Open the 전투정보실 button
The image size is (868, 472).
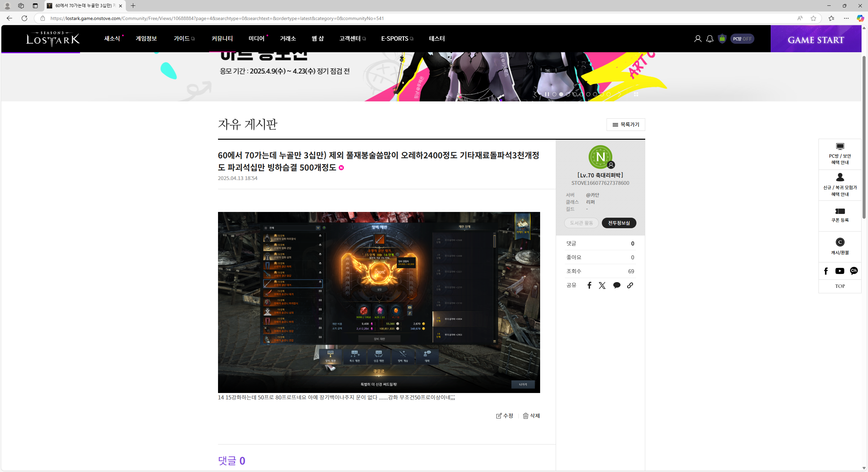coord(619,223)
